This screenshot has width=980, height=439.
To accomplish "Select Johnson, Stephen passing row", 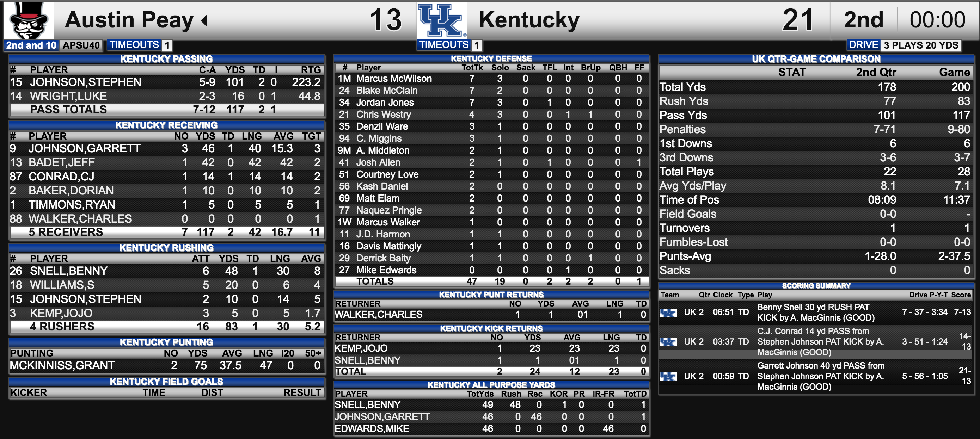I will click(x=167, y=82).
